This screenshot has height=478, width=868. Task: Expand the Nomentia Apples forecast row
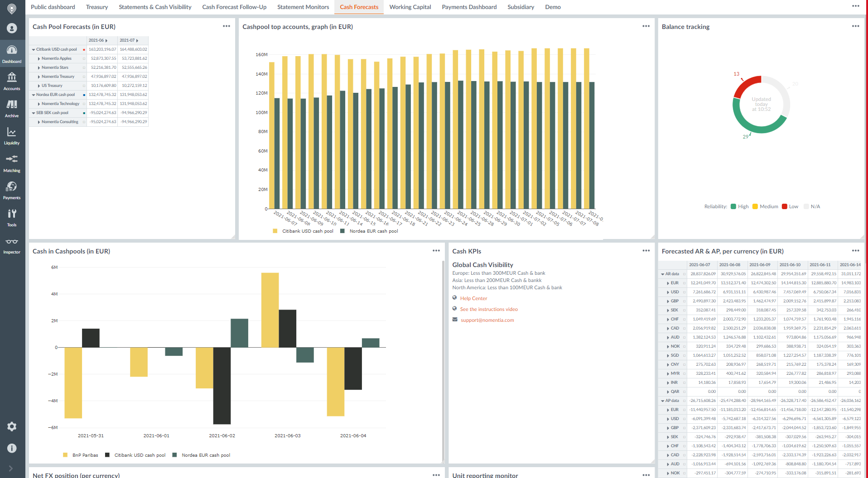point(39,58)
